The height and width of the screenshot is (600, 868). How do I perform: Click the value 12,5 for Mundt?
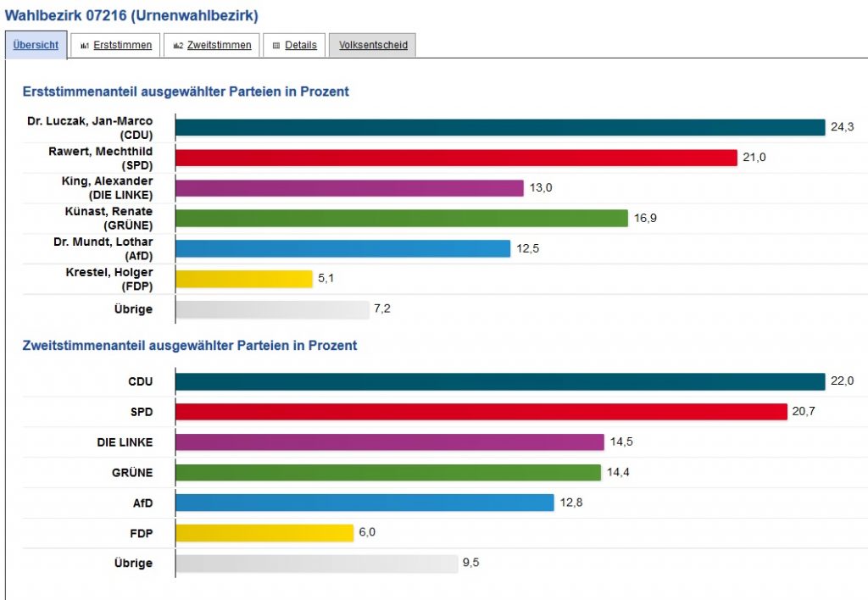tap(527, 248)
